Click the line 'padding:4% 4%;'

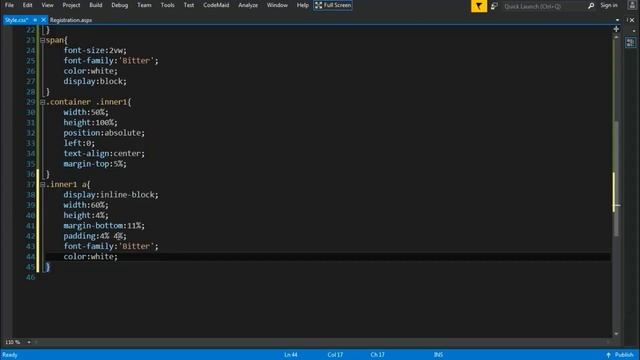[x=95, y=236]
